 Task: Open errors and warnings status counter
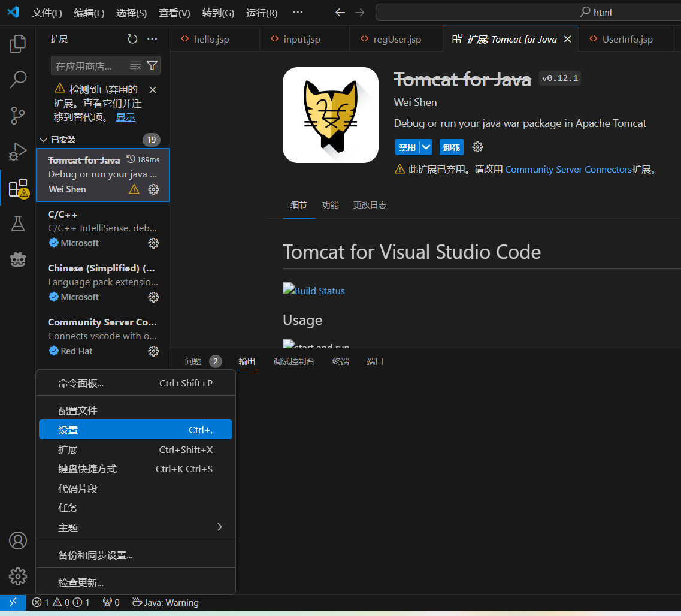pyautogui.click(x=61, y=603)
